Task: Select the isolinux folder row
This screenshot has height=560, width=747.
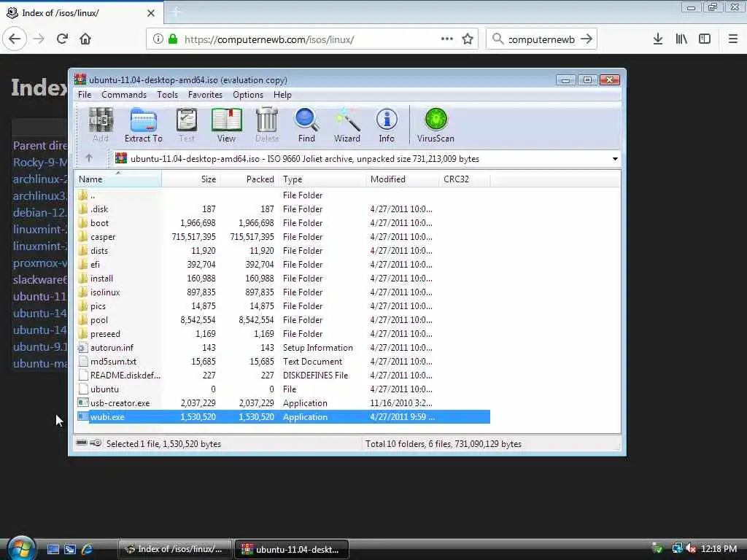Action: point(283,292)
